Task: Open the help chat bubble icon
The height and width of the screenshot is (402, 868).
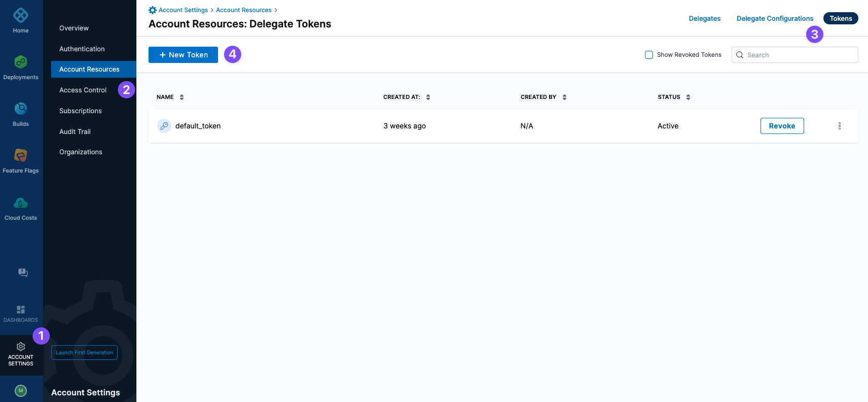Action: tap(23, 273)
